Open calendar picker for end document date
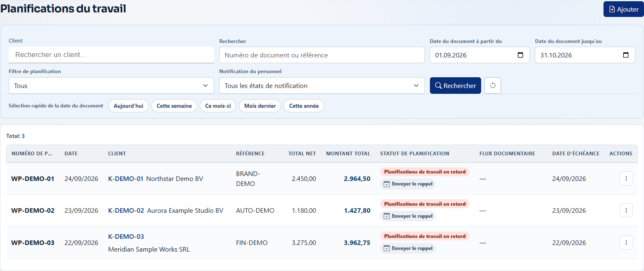 point(626,55)
